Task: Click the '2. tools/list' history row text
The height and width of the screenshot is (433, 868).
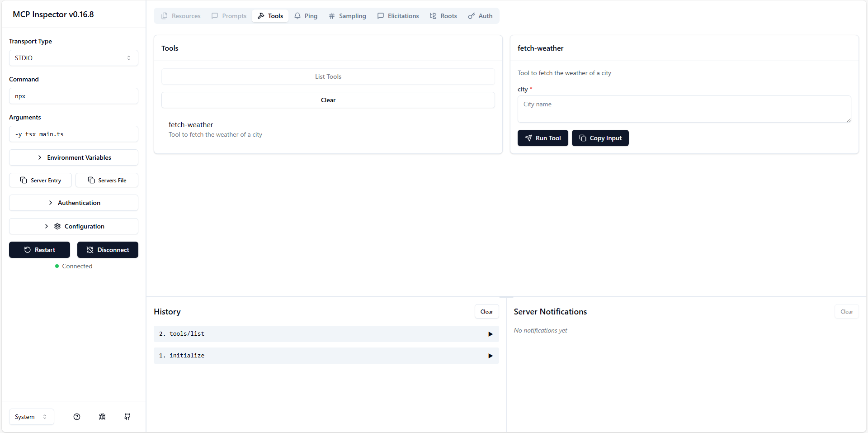Action: tap(182, 334)
